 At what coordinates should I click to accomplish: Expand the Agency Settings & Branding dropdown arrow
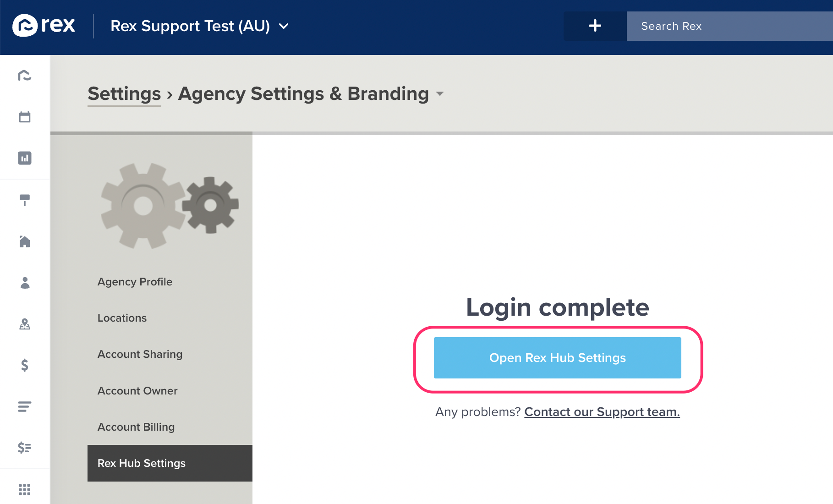click(440, 94)
